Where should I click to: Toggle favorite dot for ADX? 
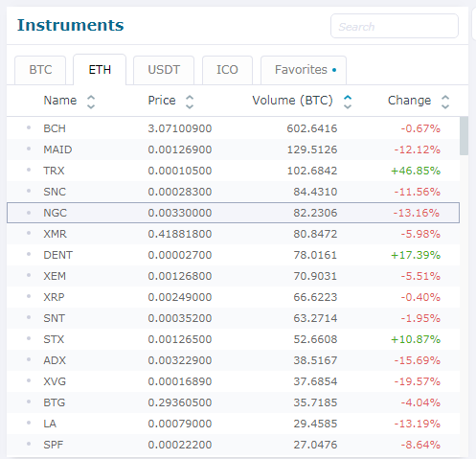click(x=29, y=359)
